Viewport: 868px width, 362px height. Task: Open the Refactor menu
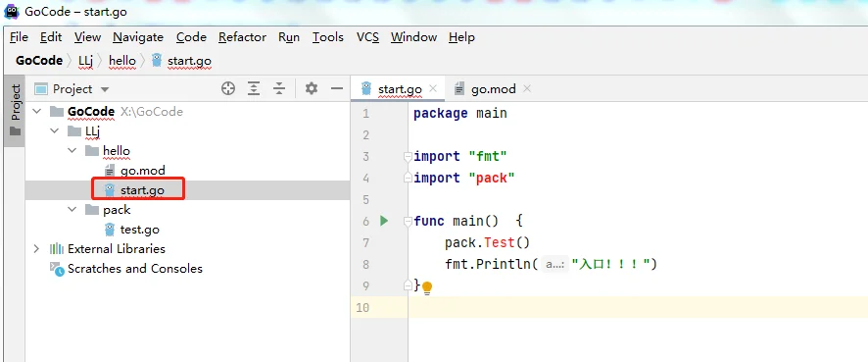(x=242, y=37)
